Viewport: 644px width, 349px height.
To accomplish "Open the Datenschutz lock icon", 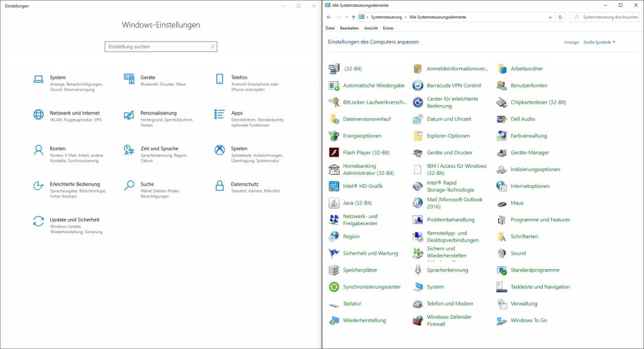I will click(x=219, y=186).
